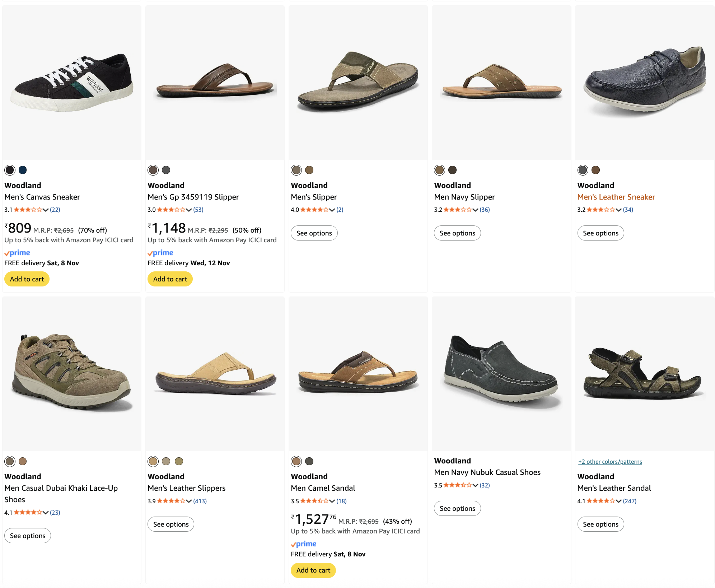Image resolution: width=715 pixels, height=588 pixels.
Task: Click star rating of Men's Leather Slippers
Action: point(171,501)
